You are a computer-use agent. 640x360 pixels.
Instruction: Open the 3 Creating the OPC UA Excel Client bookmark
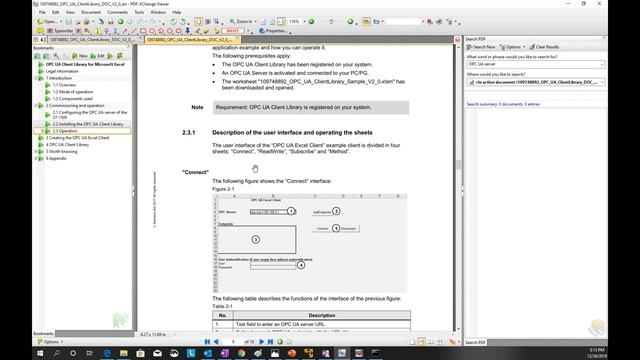pos(77,138)
